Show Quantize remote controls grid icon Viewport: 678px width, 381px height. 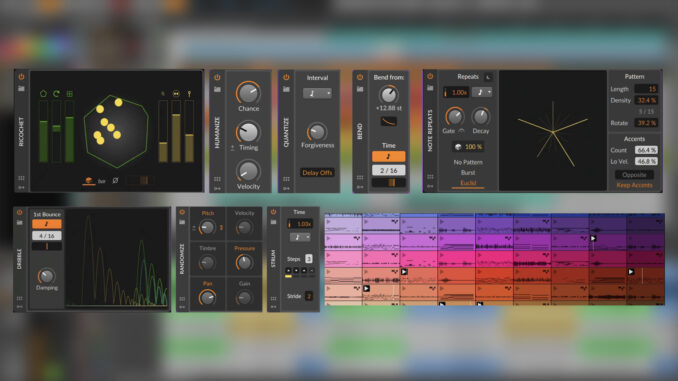[x=286, y=179]
